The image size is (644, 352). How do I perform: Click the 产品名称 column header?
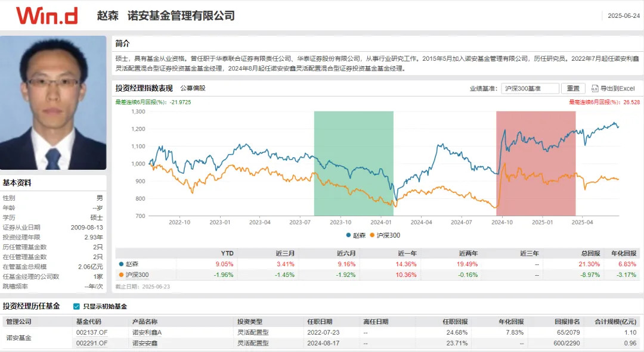tap(144, 322)
